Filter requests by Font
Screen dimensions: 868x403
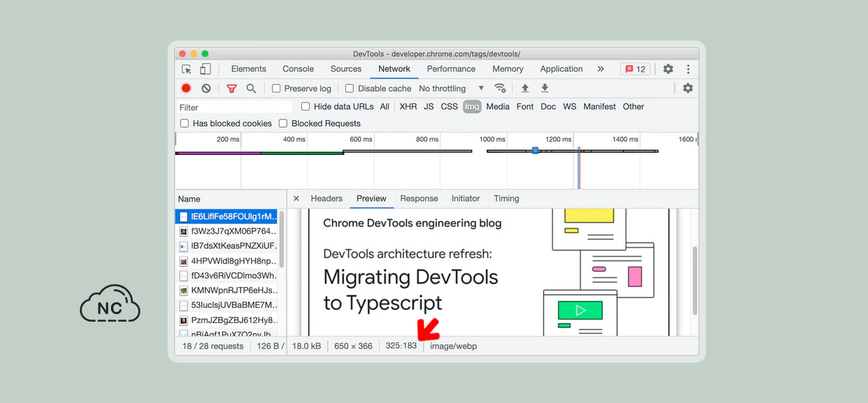tap(525, 106)
